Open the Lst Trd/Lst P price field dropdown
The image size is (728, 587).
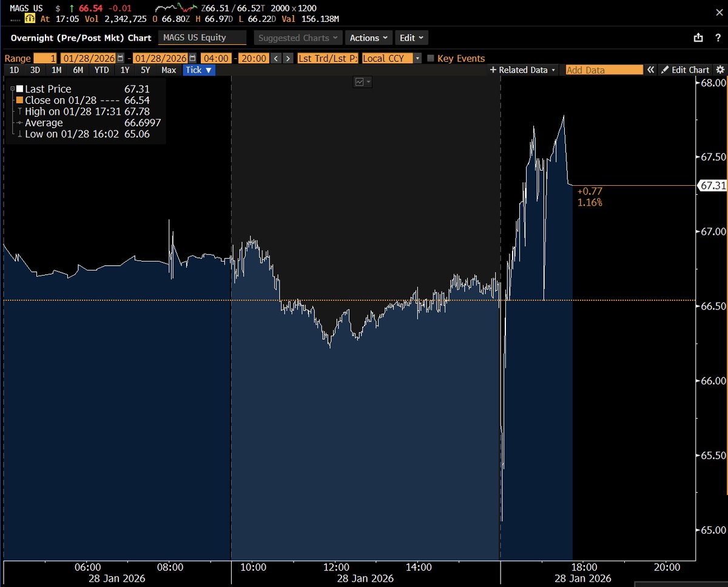pyautogui.click(x=328, y=58)
